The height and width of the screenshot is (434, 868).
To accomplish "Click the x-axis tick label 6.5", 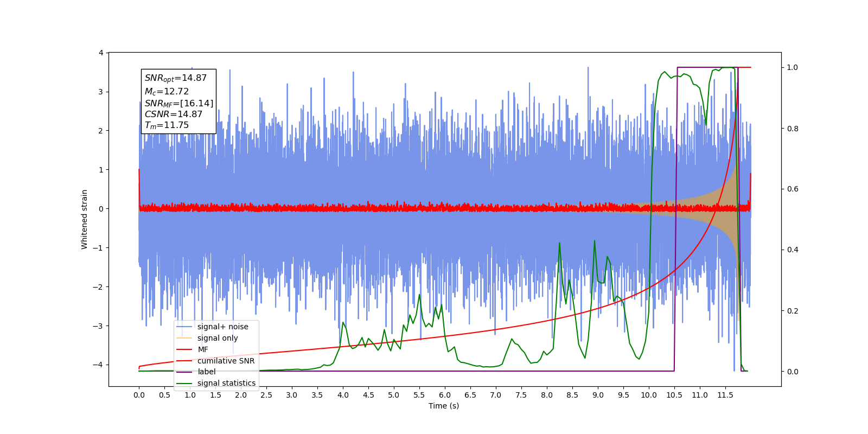I will [x=470, y=395].
